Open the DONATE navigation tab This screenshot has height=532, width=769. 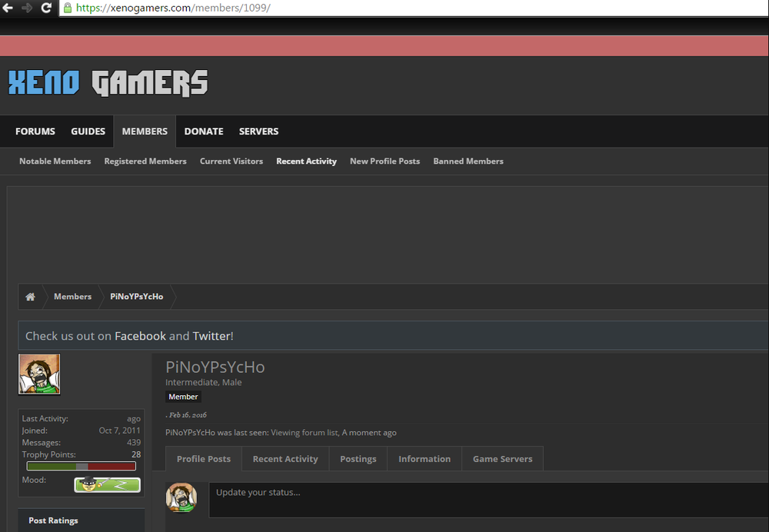pos(204,131)
